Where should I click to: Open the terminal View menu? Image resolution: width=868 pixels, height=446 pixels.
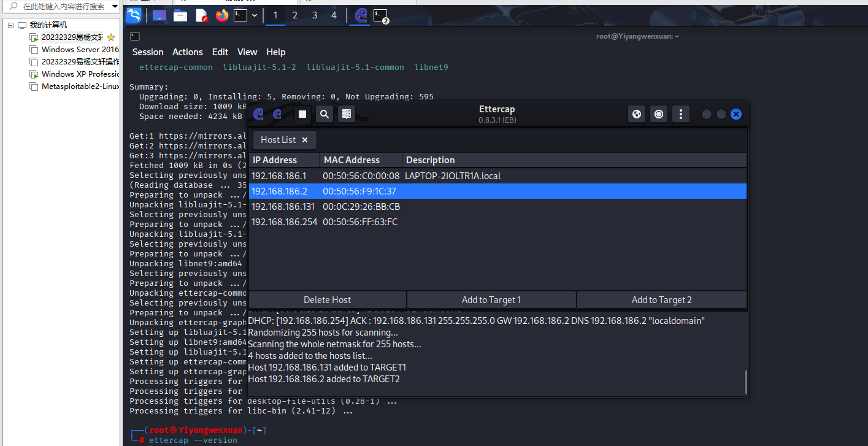tap(247, 52)
